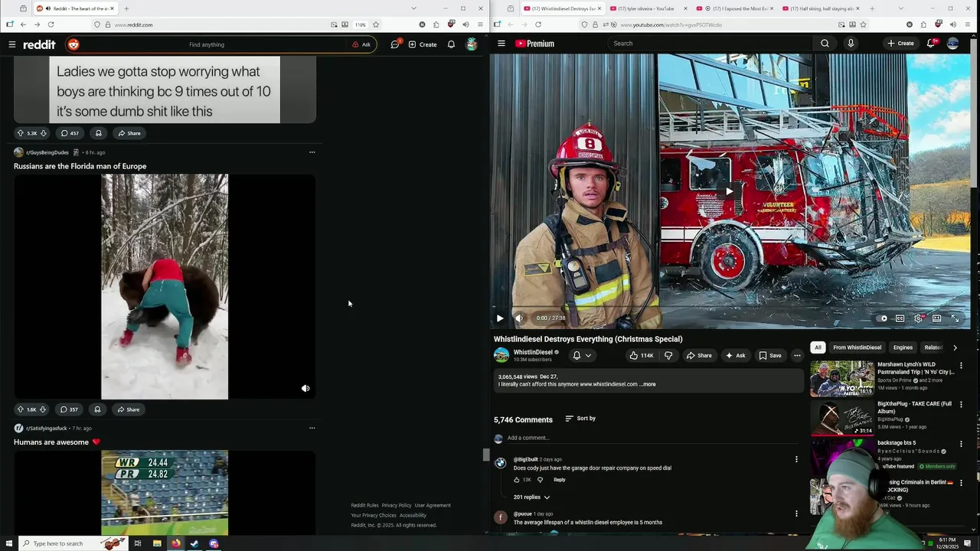980x551 pixels.
Task: Upvote the Russians Florida man post
Action: point(21,409)
